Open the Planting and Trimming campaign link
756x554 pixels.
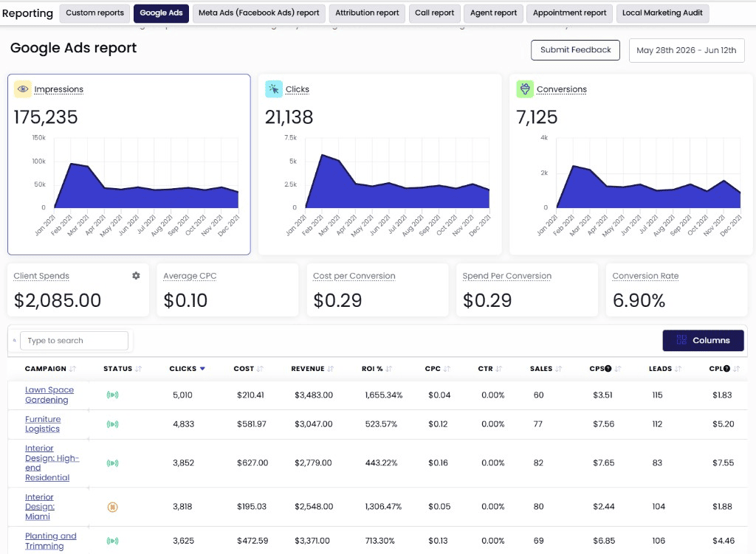tap(51, 541)
